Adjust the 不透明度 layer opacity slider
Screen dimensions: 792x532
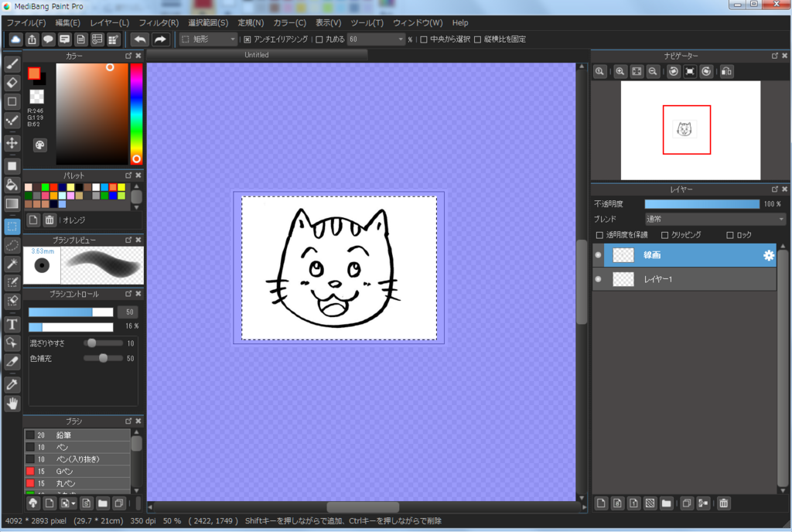[x=702, y=204]
